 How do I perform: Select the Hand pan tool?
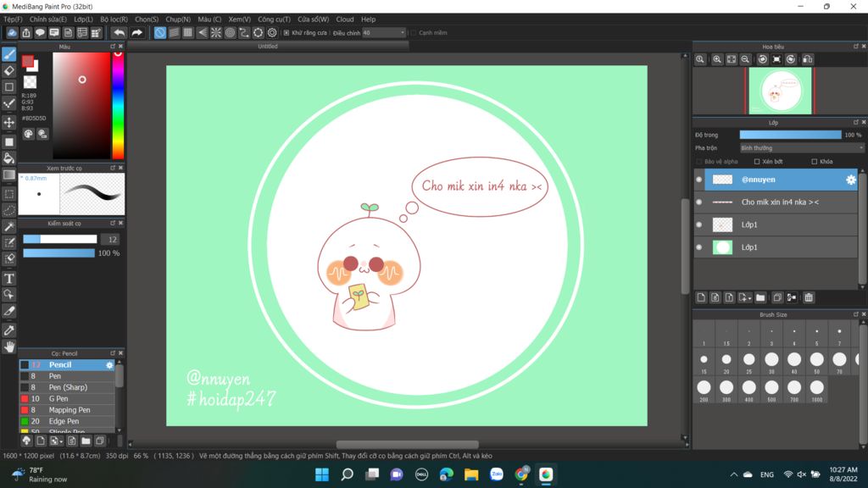pyautogui.click(x=8, y=347)
